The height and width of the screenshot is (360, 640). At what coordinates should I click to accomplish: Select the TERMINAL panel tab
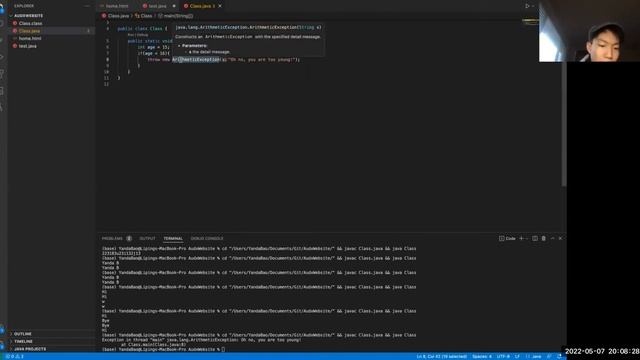coord(173,238)
